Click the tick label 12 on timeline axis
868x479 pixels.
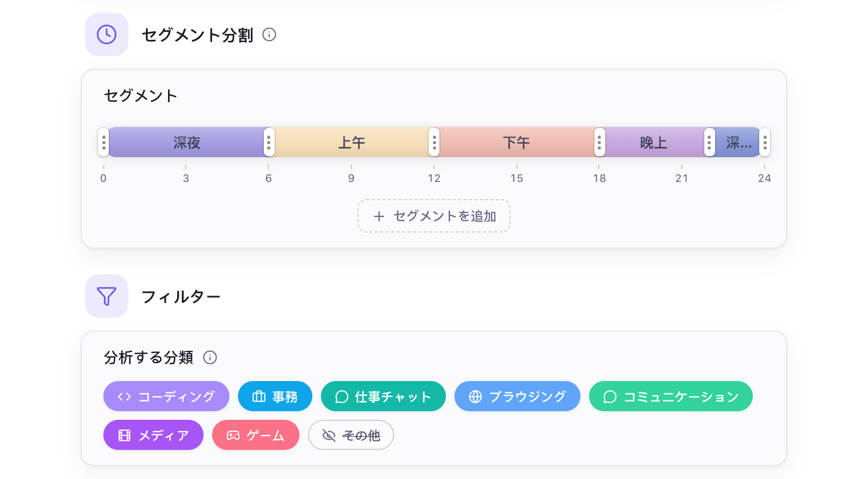(434, 178)
